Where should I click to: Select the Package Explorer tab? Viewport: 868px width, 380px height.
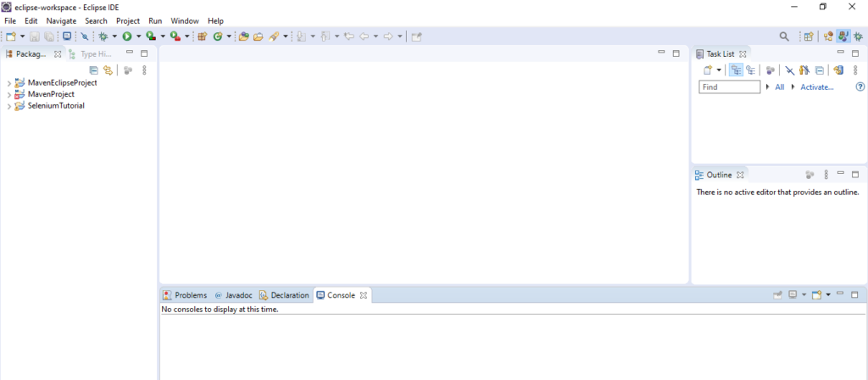pyautogui.click(x=31, y=54)
